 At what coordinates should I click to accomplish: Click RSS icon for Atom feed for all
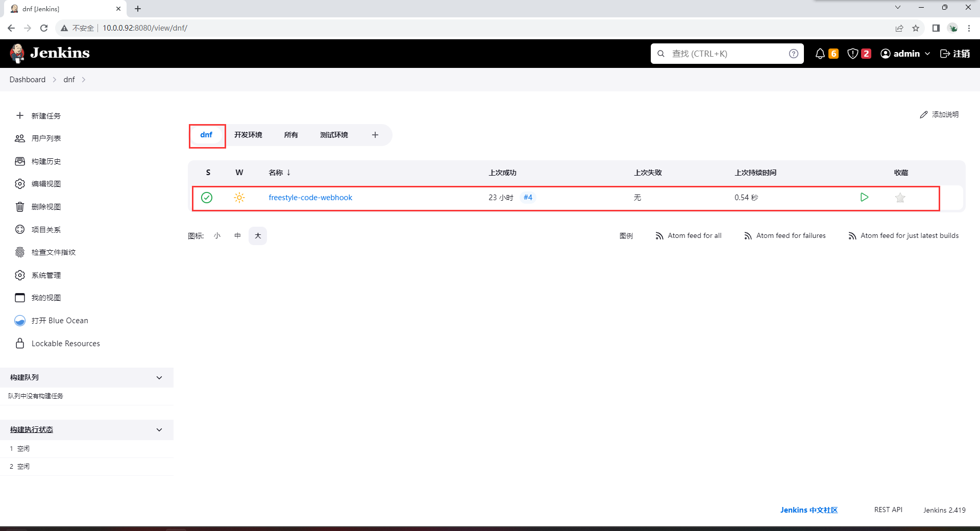[659, 236]
